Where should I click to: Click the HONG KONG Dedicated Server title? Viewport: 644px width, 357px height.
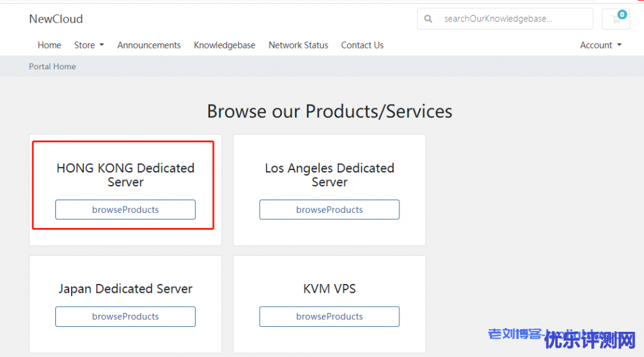pyautogui.click(x=125, y=175)
